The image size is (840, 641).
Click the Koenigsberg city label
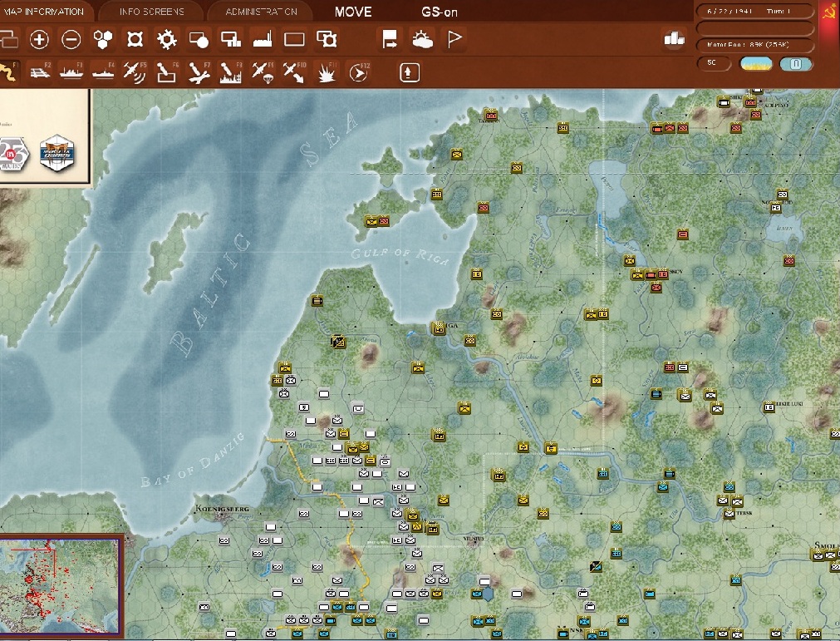pyautogui.click(x=222, y=508)
